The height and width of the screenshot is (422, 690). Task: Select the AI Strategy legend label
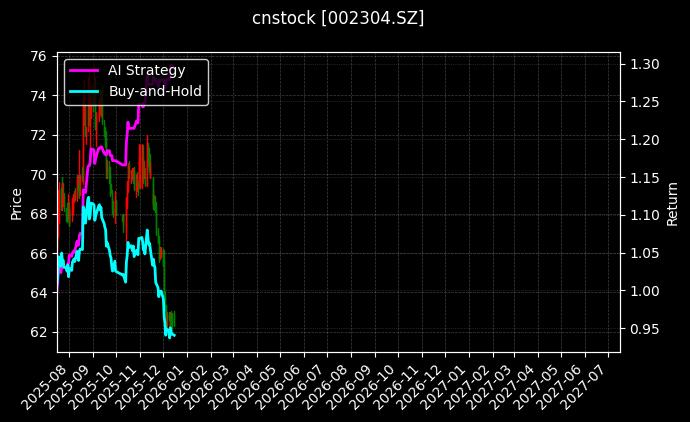[x=146, y=70]
